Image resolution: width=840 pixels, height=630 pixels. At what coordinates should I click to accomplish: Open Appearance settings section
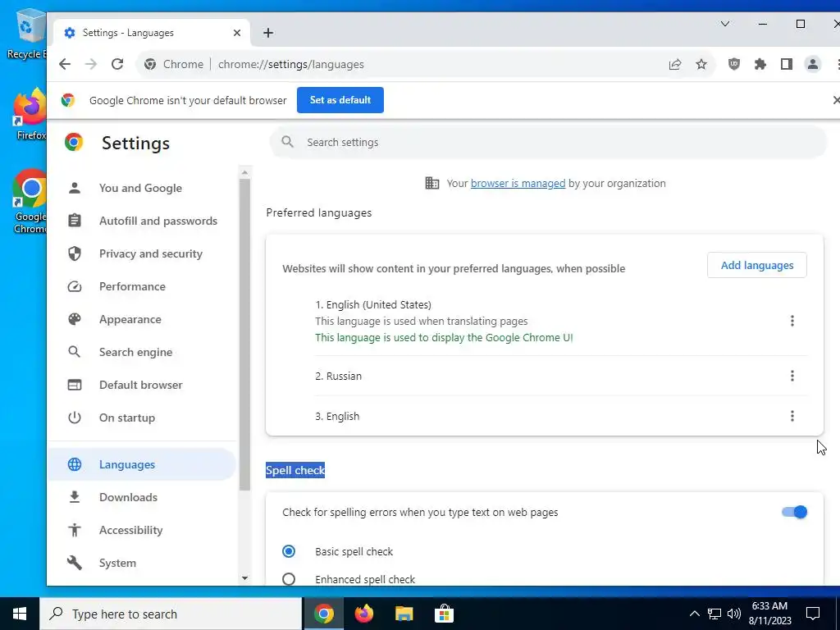[x=130, y=319]
